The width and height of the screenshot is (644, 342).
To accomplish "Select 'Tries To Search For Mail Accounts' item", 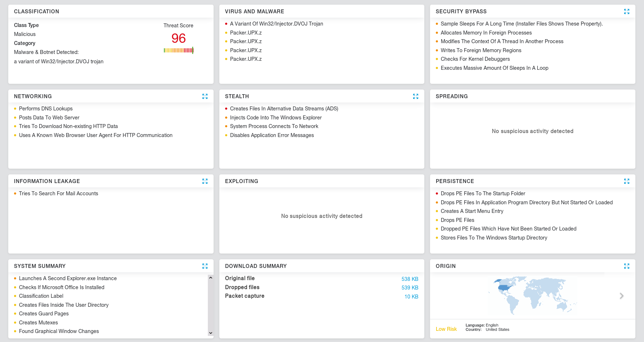I will pyautogui.click(x=59, y=193).
